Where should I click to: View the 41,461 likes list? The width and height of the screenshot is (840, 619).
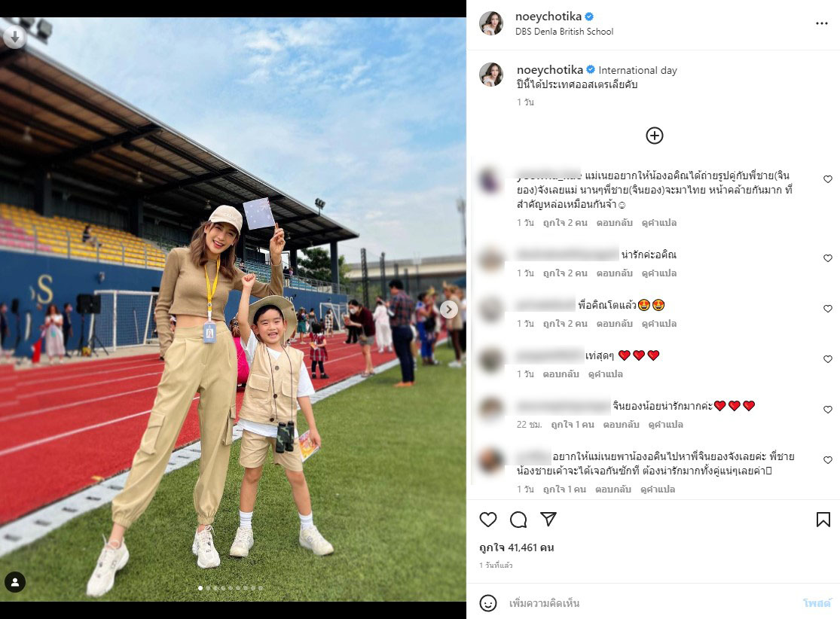(x=516, y=547)
